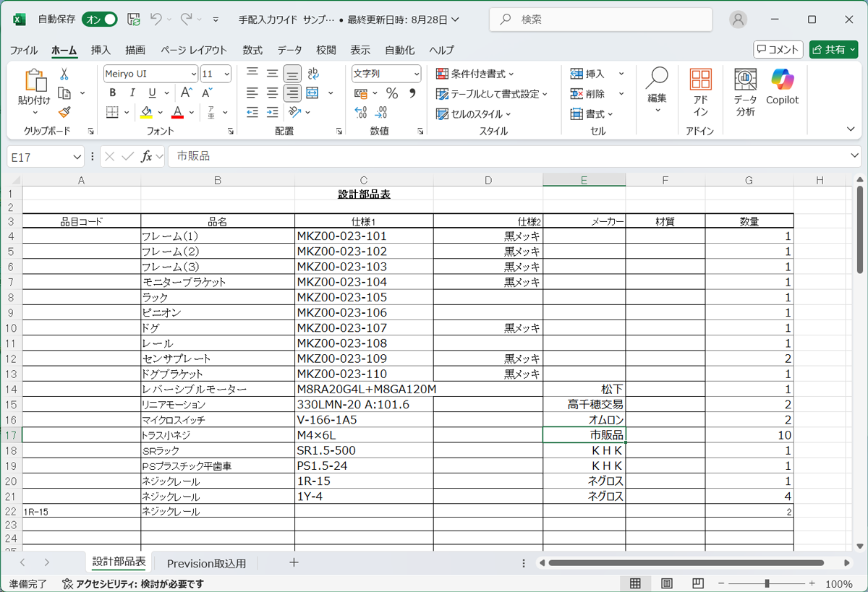Viewport: 868px width, 592px height.
Task: Switch to Page Layout view in status bar
Action: (667, 583)
